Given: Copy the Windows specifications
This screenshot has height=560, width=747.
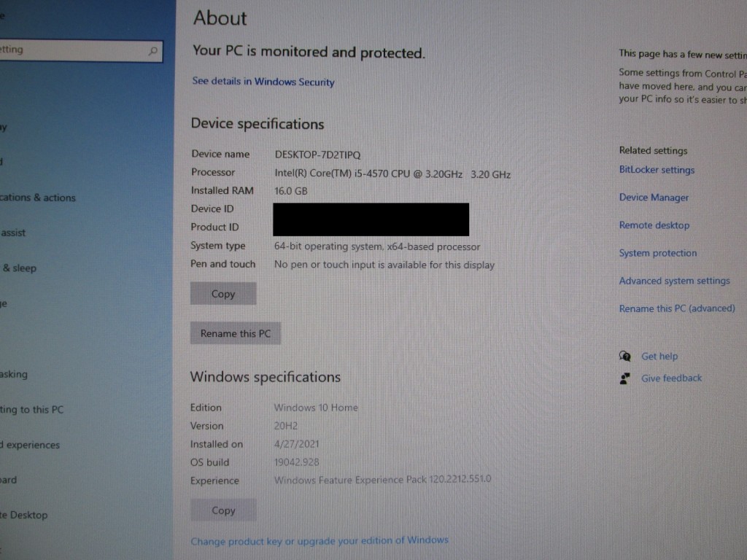Looking at the screenshot, I should point(223,510).
